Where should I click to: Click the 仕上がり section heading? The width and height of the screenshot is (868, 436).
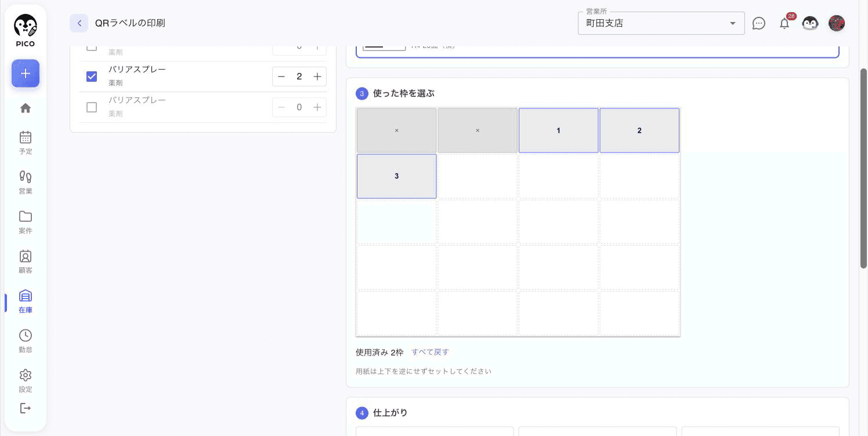[x=390, y=413]
